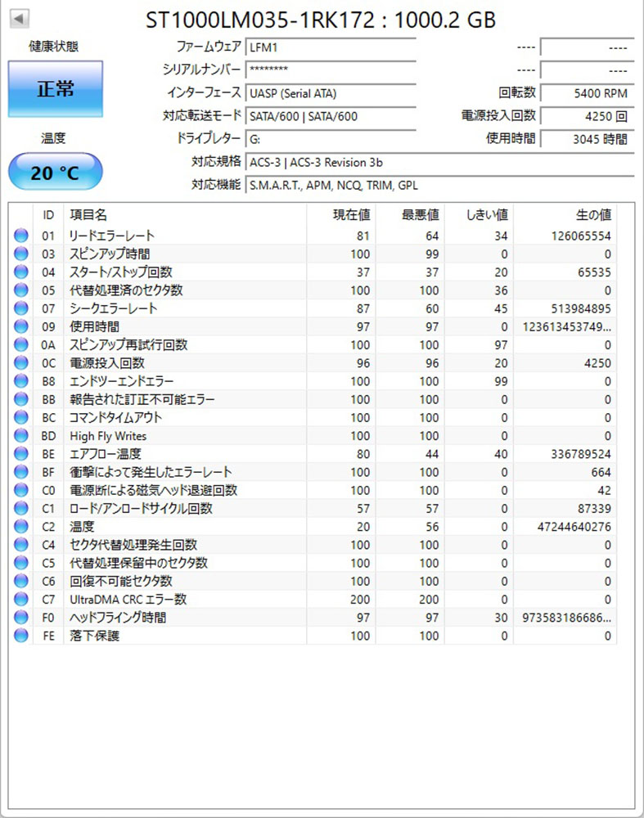The width and height of the screenshot is (644, 818).
Task: Click the 項目名 column header
Action: click(88, 215)
